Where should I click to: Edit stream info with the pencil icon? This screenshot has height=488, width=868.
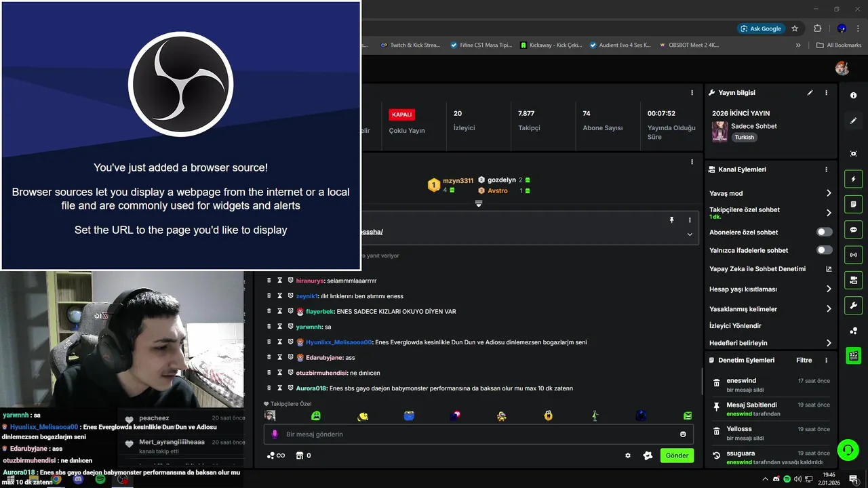pos(810,93)
